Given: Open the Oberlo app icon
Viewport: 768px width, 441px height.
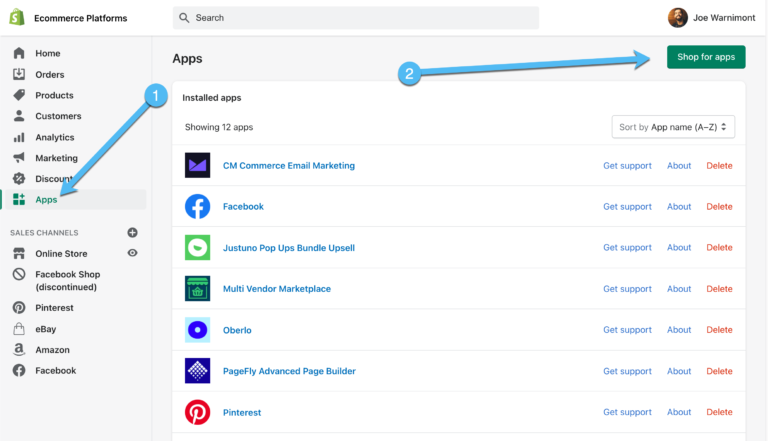Looking at the screenshot, I should tap(197, 330).
